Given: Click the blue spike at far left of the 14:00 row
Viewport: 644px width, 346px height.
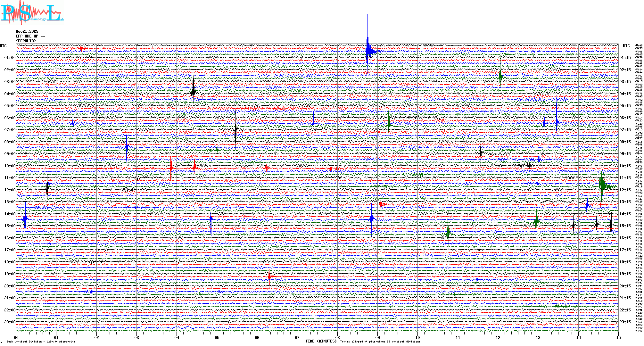Looking at the screenshot, I should [x=25, y=219].
